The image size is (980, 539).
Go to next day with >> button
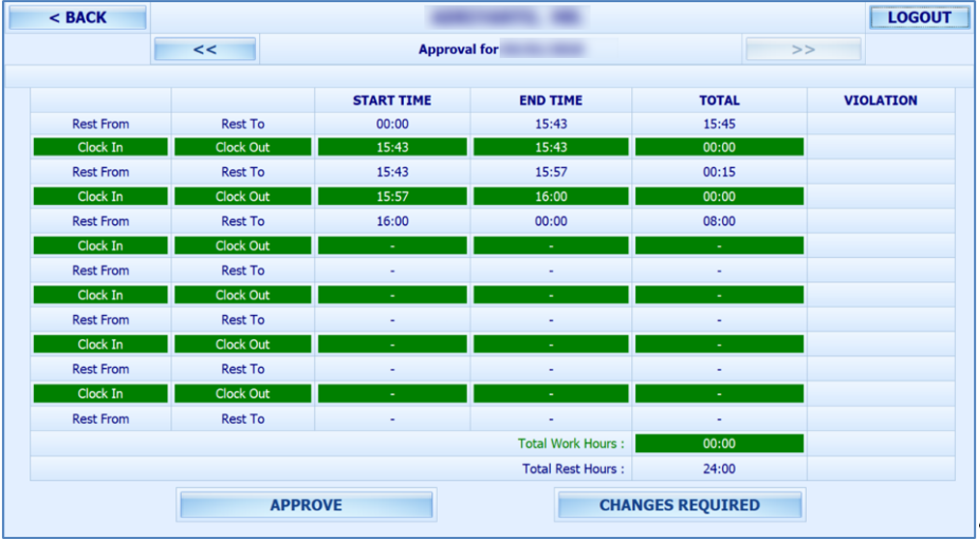(803, 49)
